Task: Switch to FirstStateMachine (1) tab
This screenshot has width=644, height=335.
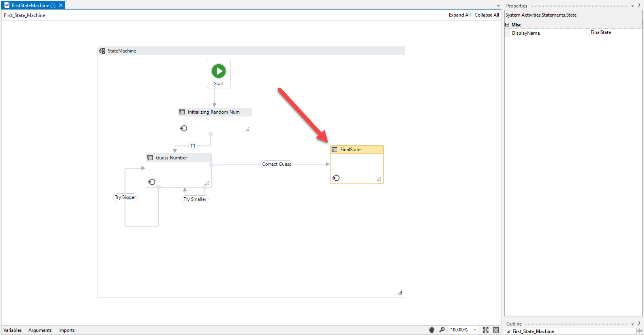Action: tap(34, 5)
